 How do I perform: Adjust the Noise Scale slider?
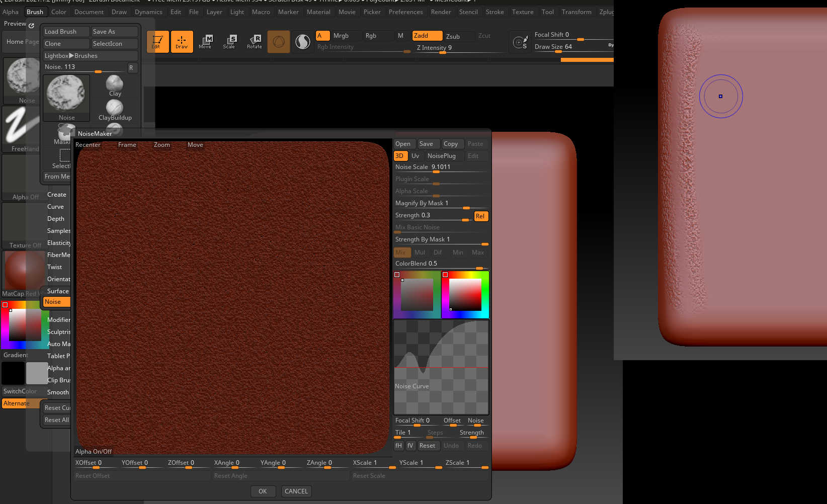pyautogui.click(x=441, y=167)
